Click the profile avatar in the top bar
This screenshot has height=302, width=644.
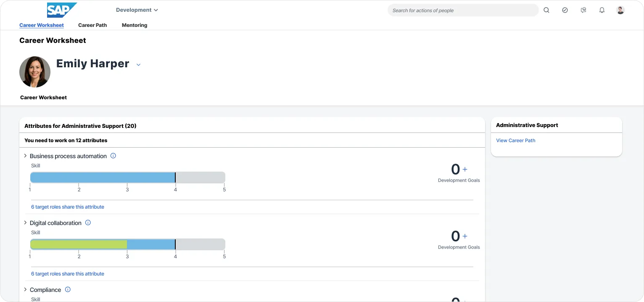pos(620,10)
